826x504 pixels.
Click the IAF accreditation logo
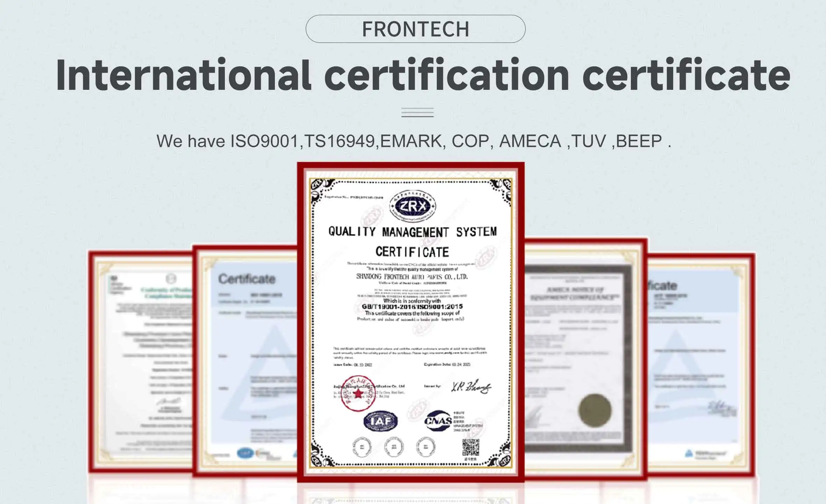(x=380, y=421)
